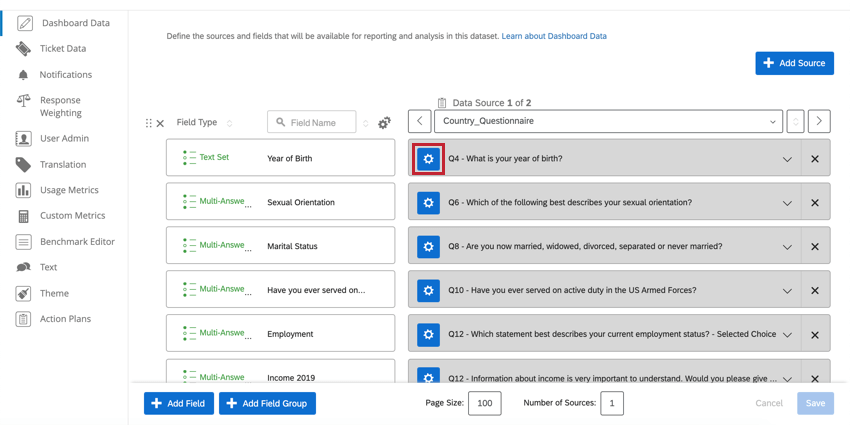Expand the Q4 year of birth dropdown
The image size is (850, 425).
click(787, 159)
